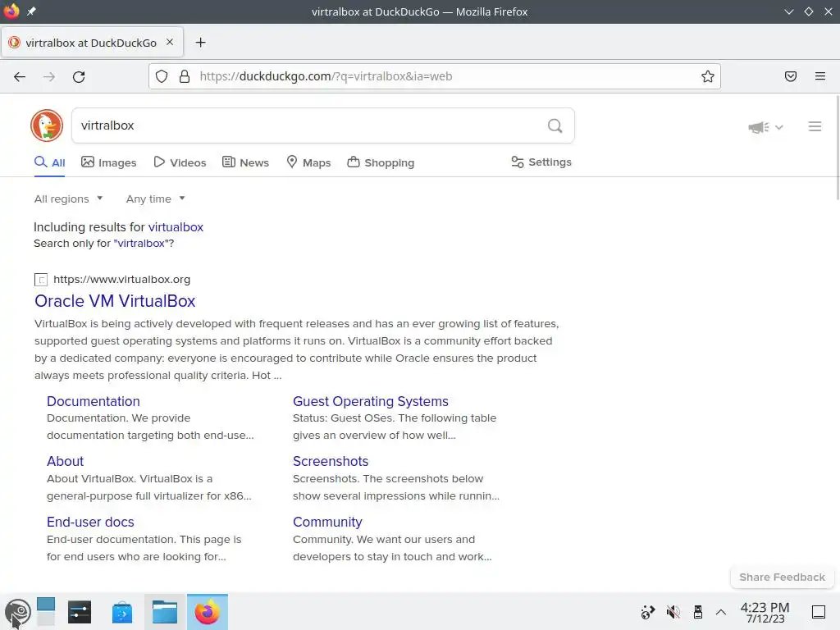This screenshot has height=630, width=840.
Task: Switch to the Videos tab
Action: 180,162
